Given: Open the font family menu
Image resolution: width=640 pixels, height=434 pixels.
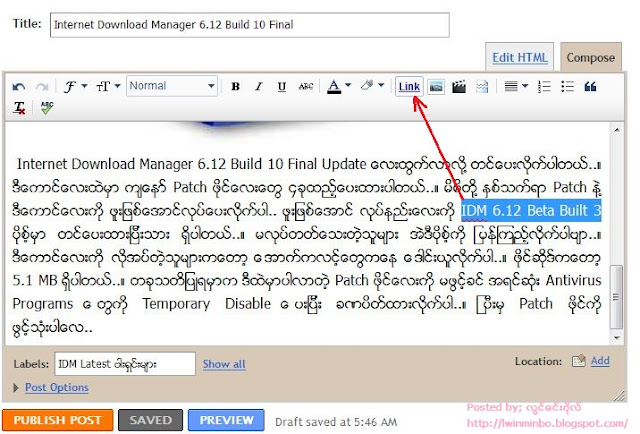Looking at the screenshot, I should (76, 86).
